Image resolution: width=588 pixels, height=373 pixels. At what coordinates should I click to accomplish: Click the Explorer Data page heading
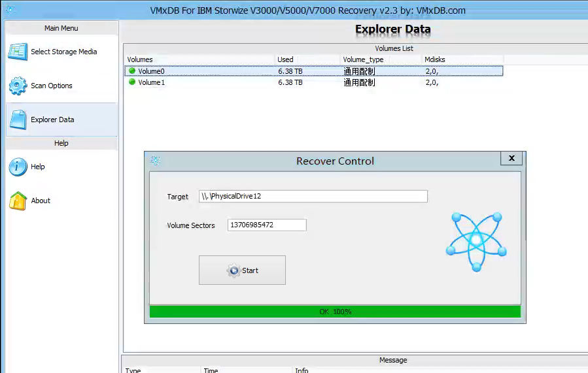tap(392, 29)
